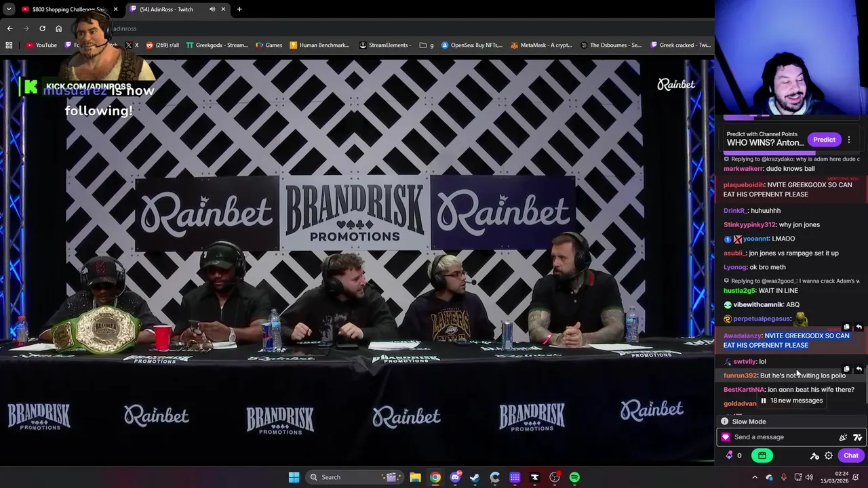Screen dimensions: 868x488
Task: Open prediction options three-dot menu
Action: tap(848, 140)
